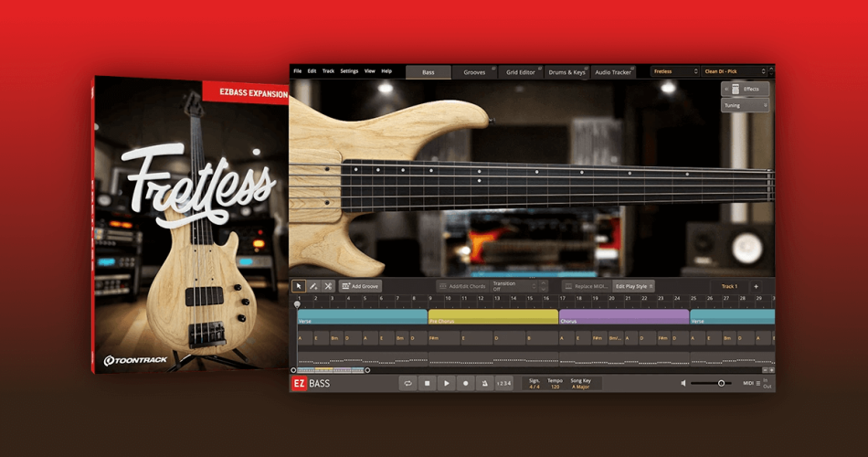Open the Help menu
Screen dimensions: 868x457
click(386, 71)
